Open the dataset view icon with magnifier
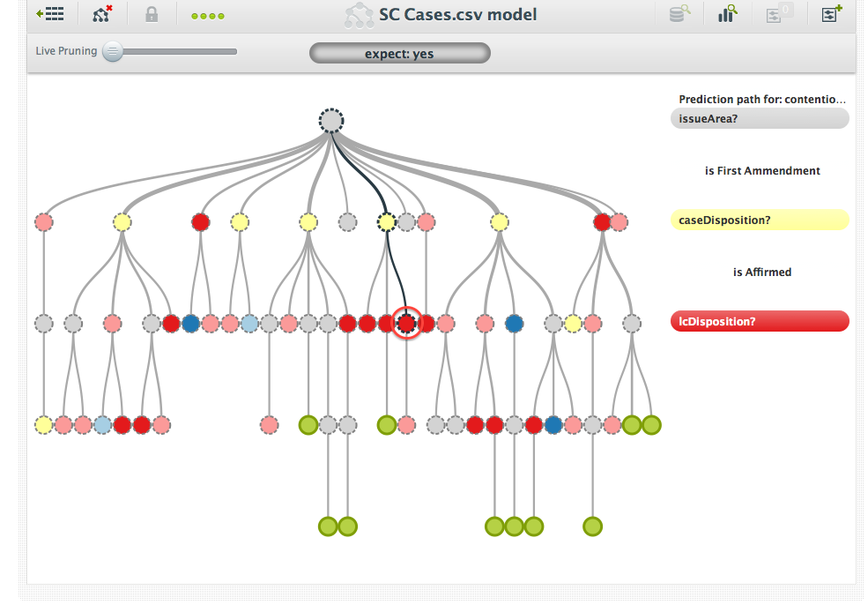The width and height of the screenshot is (868, 605). [x=679, y=14]
